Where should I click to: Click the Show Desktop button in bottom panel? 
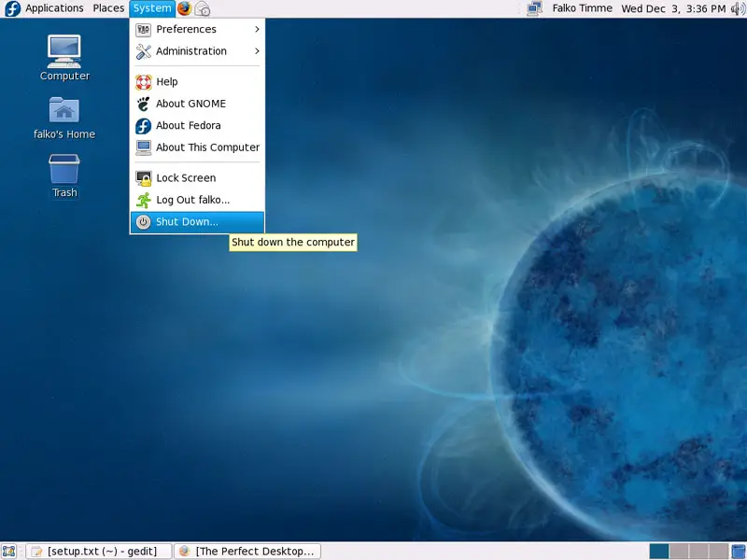(x=9, y=552)
